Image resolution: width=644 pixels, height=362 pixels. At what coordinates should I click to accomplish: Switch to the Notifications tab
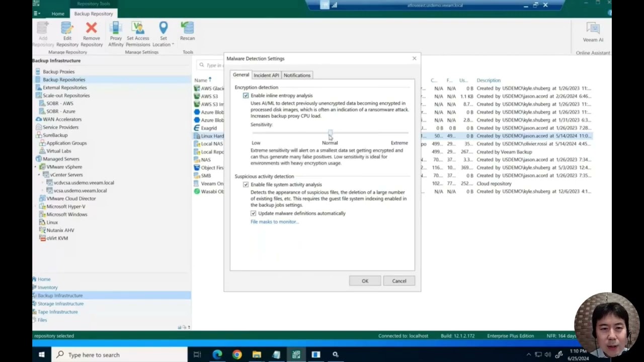pos(297,75)
